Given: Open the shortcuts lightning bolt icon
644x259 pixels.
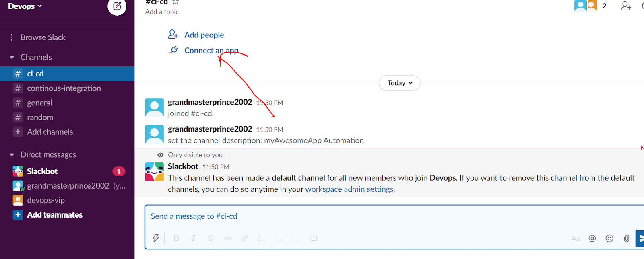Looking at the screenshot, I should 156,238.
